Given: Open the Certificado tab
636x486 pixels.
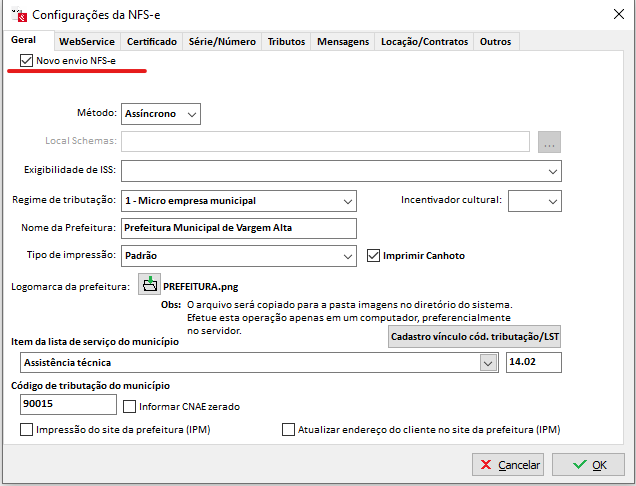Looking at the screenshot, I should tap(152, 42).
